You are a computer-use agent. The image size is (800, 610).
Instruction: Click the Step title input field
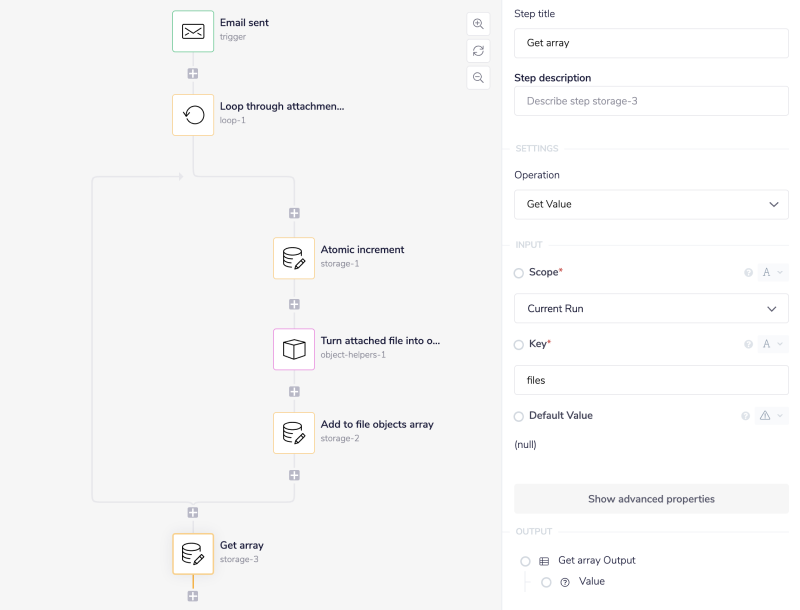pyautogui.click(x=651, y=43)
